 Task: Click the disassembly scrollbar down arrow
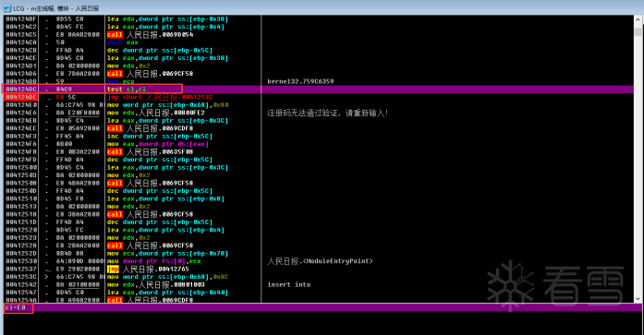(638, 299)
